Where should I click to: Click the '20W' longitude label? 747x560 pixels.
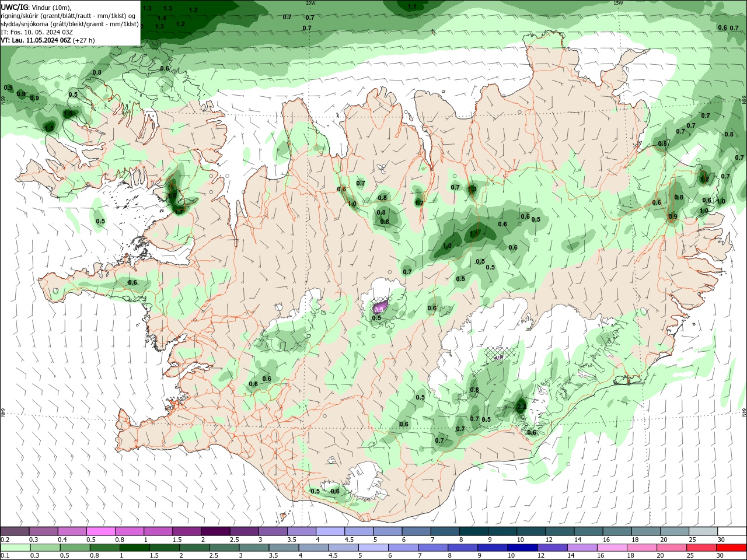point(310,3)
